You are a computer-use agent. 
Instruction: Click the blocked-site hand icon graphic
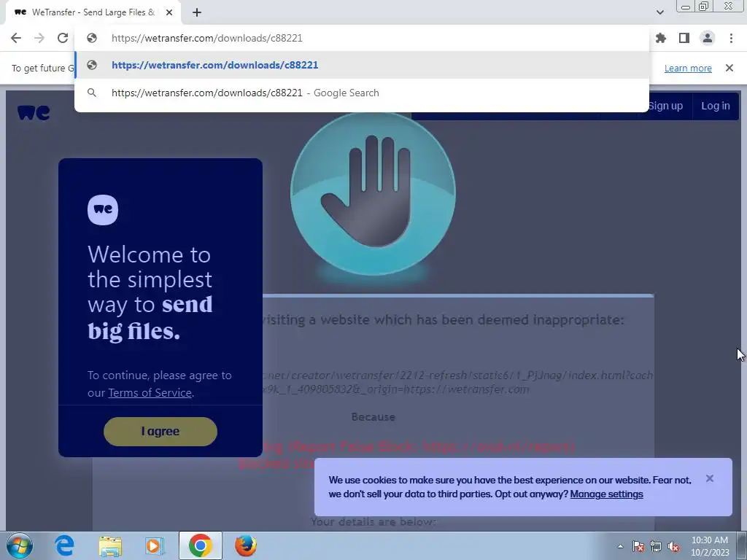(x=373, y=194)
